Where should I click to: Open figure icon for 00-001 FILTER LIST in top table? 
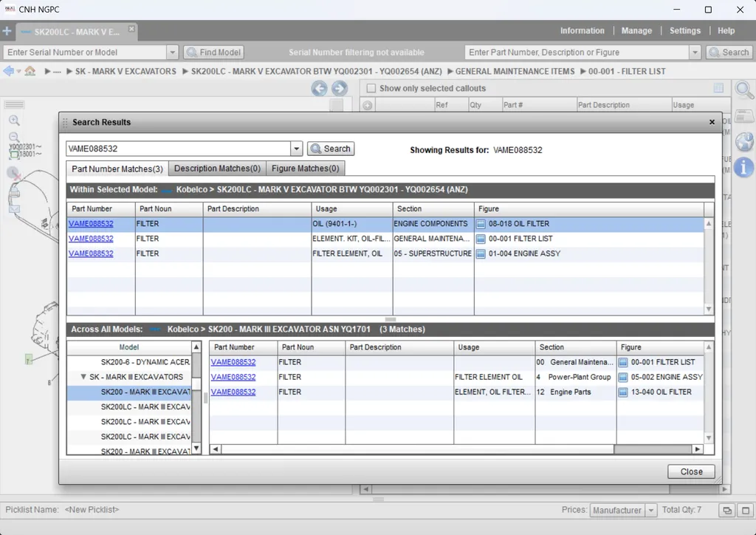481,239
